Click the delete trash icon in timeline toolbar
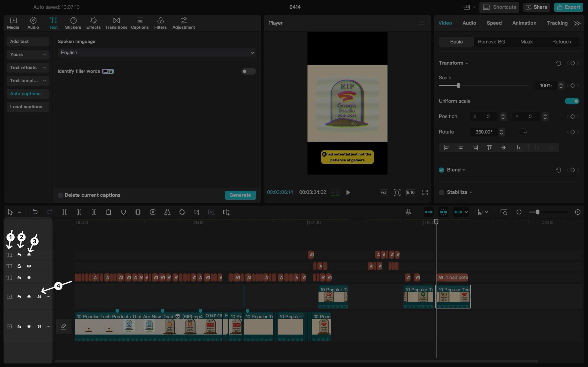588x367 pixels. [x=109, y=212]
